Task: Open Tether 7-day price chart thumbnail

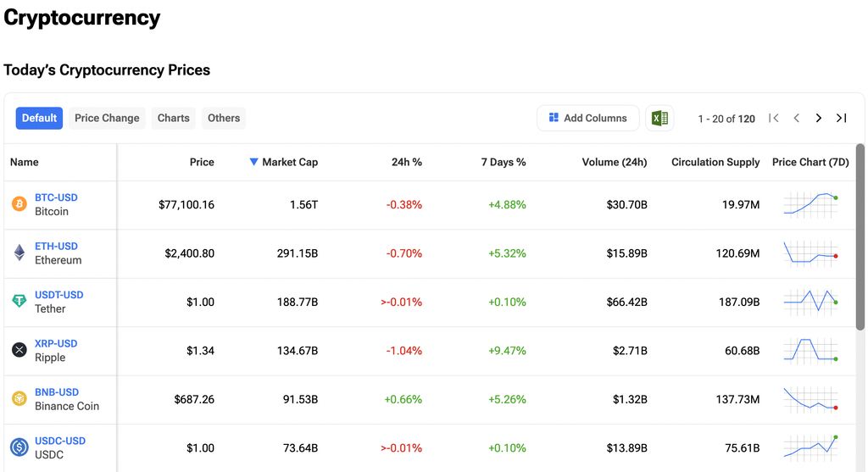Action: pos(810,302)
